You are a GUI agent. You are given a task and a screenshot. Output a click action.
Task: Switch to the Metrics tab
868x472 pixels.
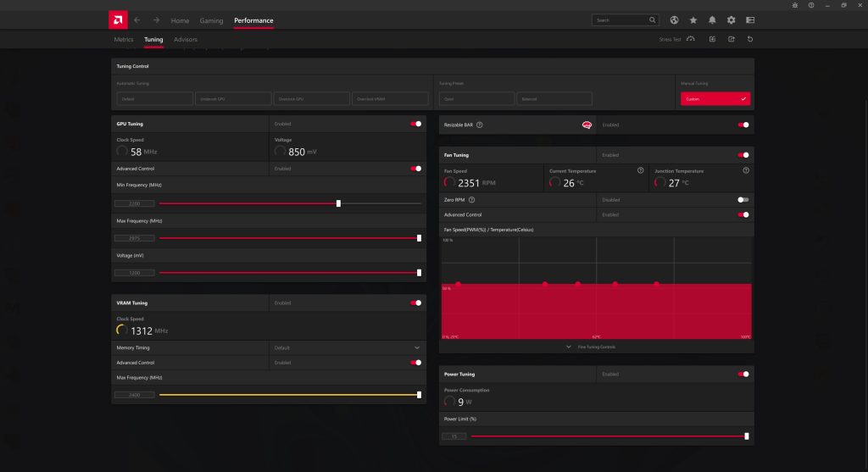124,40
